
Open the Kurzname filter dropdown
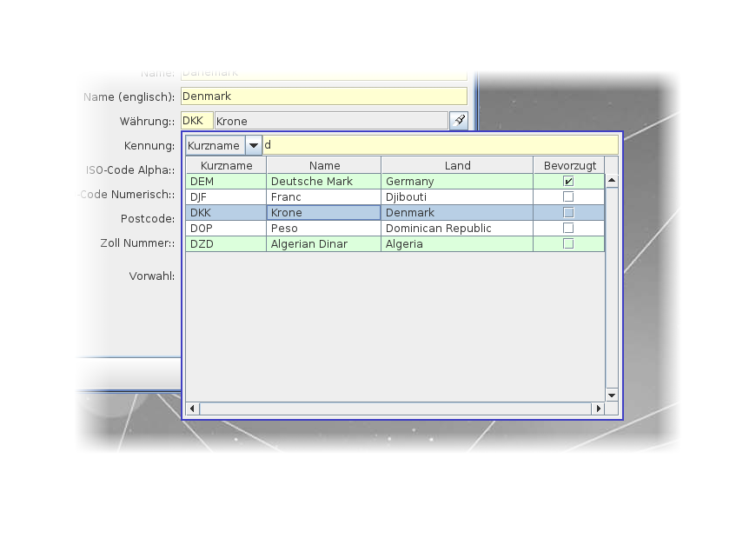253,146
